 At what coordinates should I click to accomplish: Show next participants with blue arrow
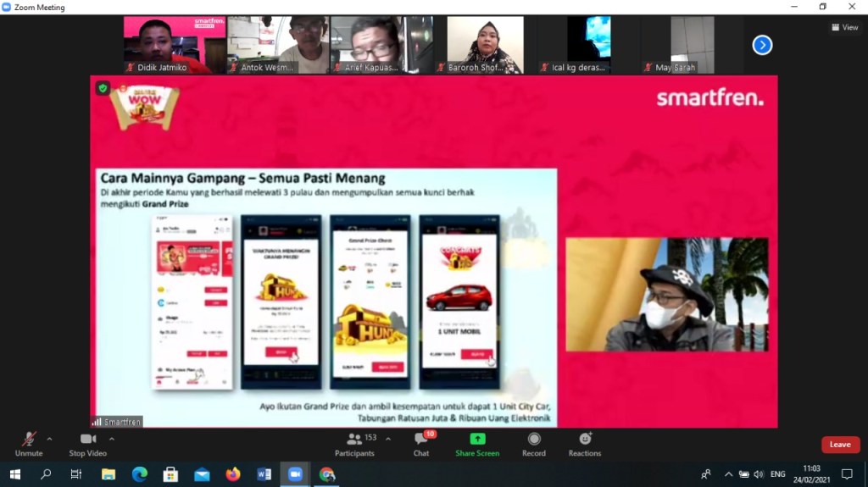762,45
